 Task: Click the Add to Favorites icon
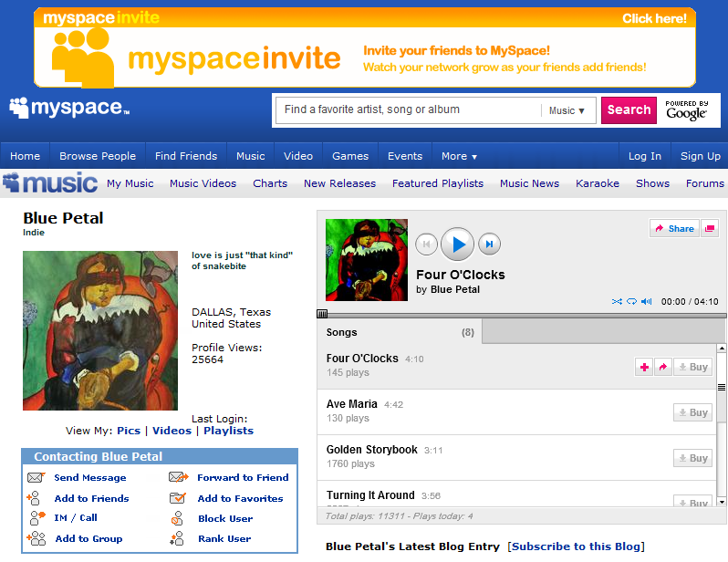click(178, 498)
